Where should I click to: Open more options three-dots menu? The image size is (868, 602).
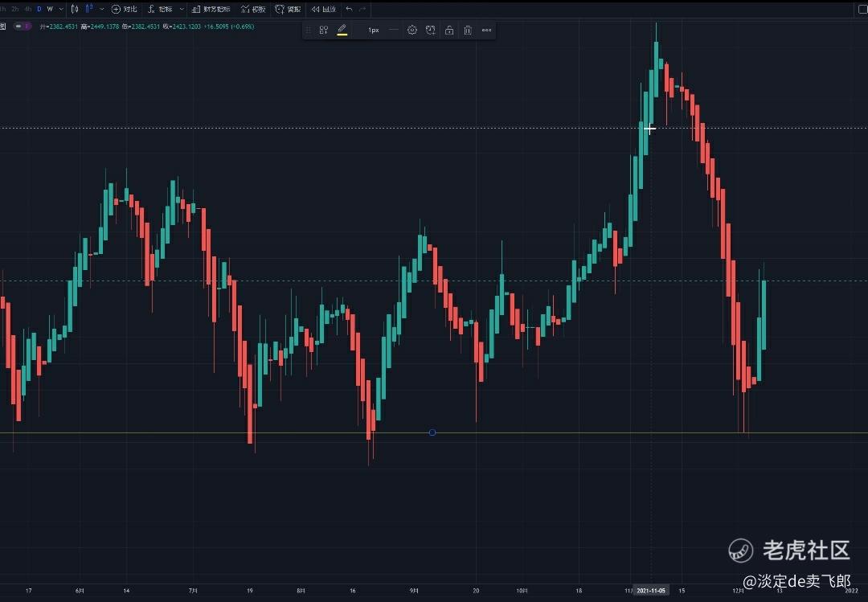pos(486,31)
